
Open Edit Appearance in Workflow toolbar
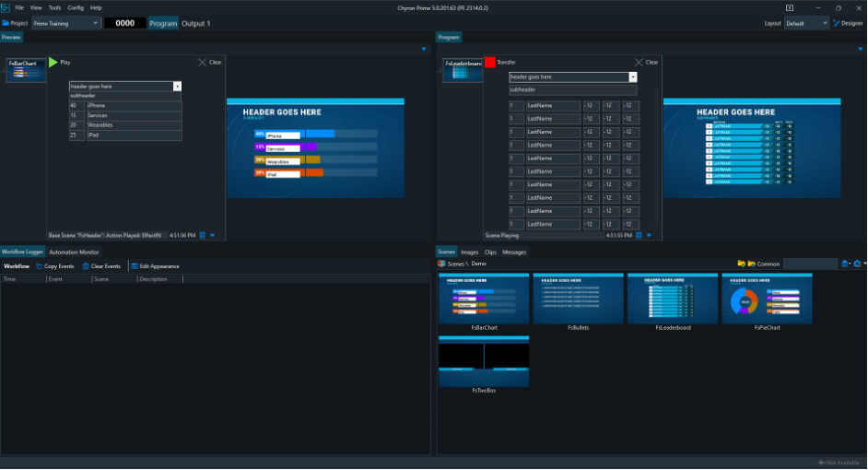click(135, 266)
